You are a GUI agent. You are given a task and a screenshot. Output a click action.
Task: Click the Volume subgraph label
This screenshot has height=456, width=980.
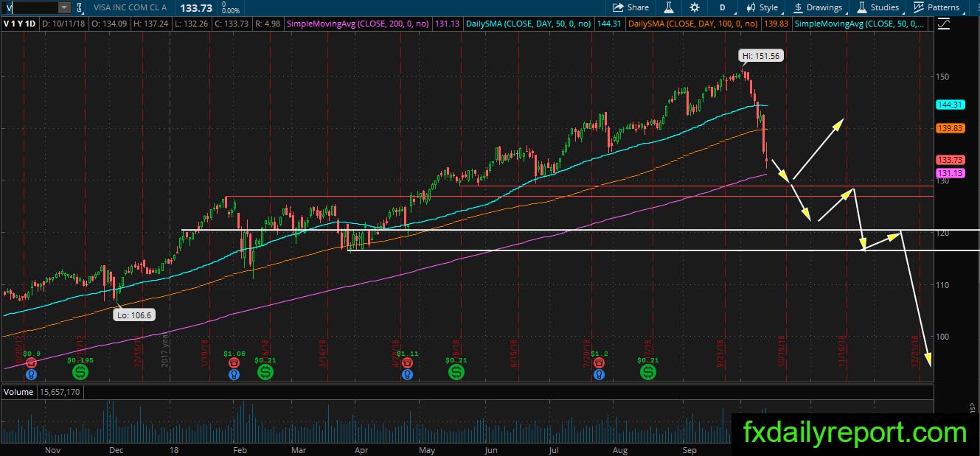(x=18, y=392)
